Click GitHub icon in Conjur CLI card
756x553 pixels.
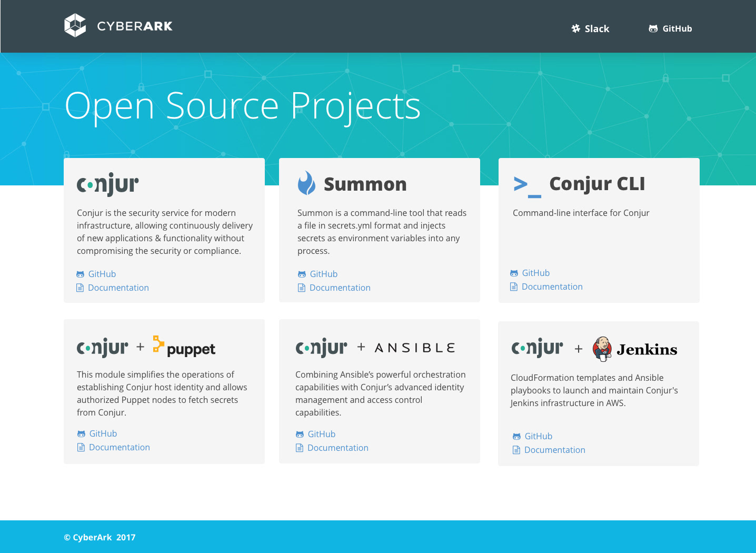tap(514, 273)
